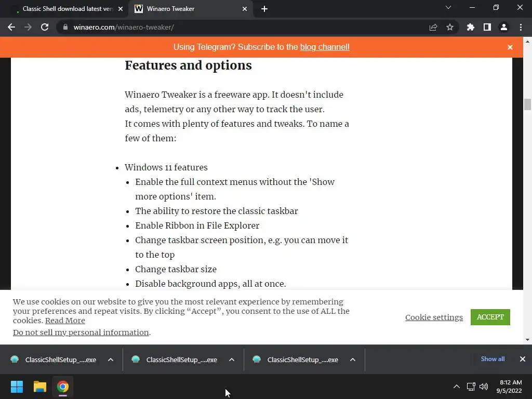This screenshot has height=399, width=532.
Task: Click the Chrome taskbar icon
Action: [63, 387]
